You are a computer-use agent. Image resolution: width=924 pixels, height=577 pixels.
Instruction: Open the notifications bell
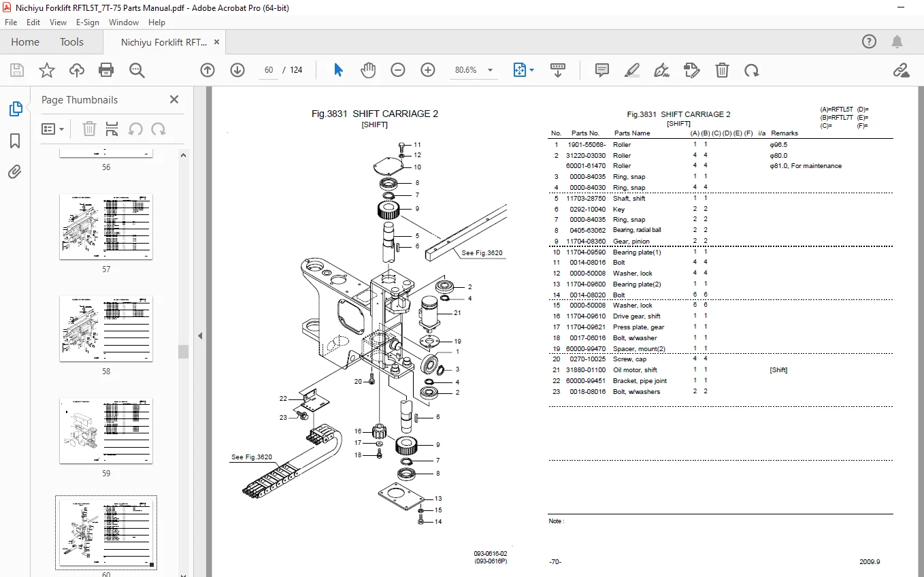pos(898,42)
